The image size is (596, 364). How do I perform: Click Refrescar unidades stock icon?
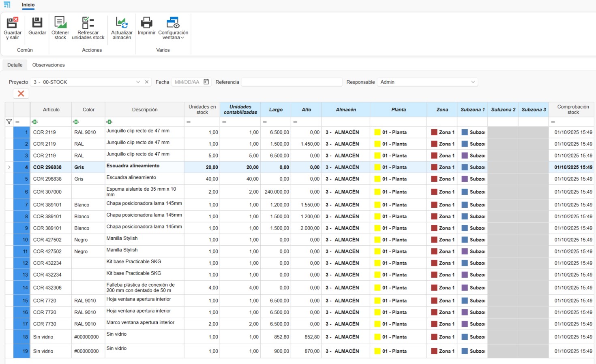pos(88,23)
